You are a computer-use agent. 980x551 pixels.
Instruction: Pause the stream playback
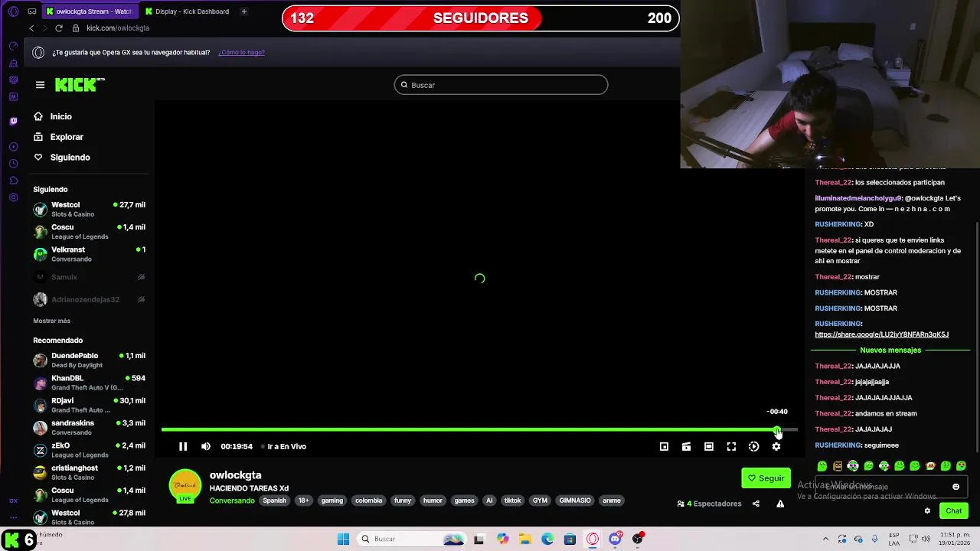click(183, 446)
